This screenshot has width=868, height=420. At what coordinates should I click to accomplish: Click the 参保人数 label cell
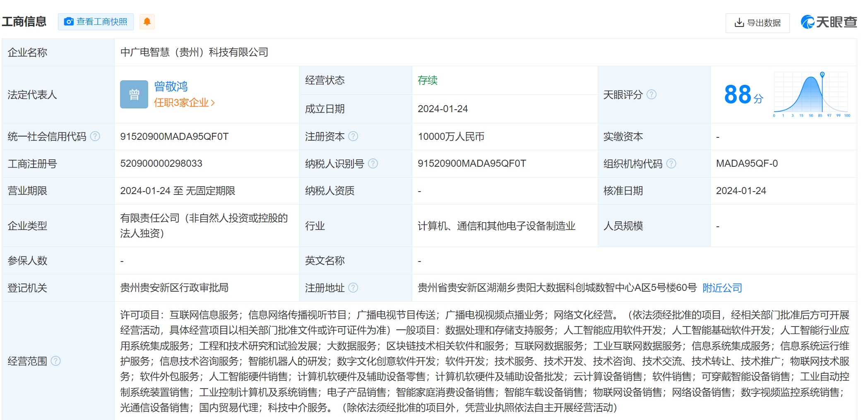pos(58,261)
